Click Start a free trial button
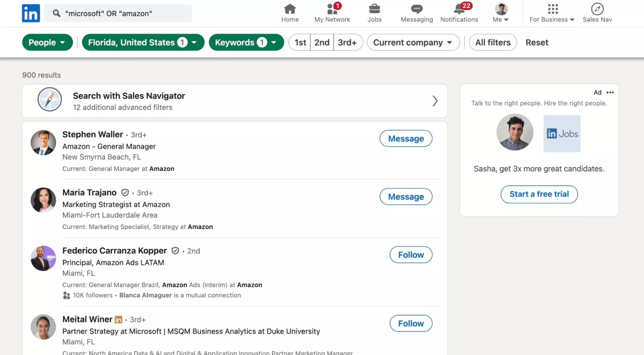This screenshot has height=355, width=644. coord(539,194)
